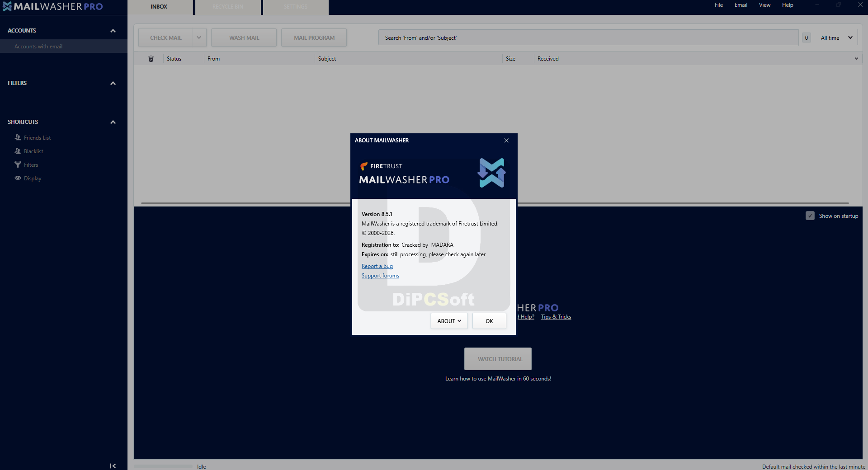Collapse the Shortcuts section

(113, 122)
